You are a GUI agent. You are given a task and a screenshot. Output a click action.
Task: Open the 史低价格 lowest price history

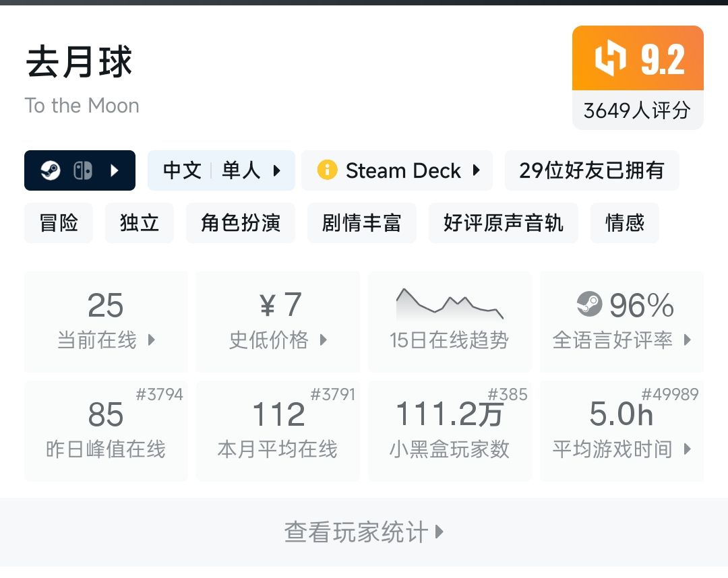pyautogui.click(x=278, y=322)
